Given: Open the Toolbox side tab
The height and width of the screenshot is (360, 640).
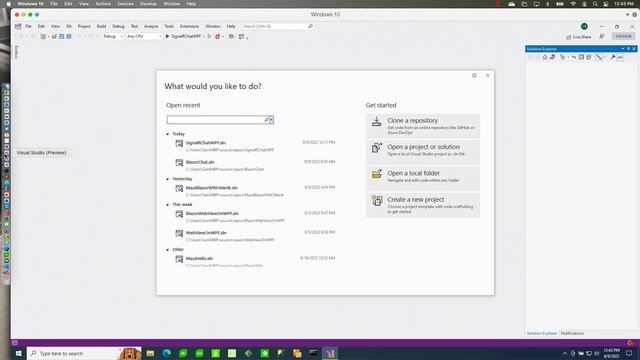Looking at the screenshot, I should tap(16, 52).
